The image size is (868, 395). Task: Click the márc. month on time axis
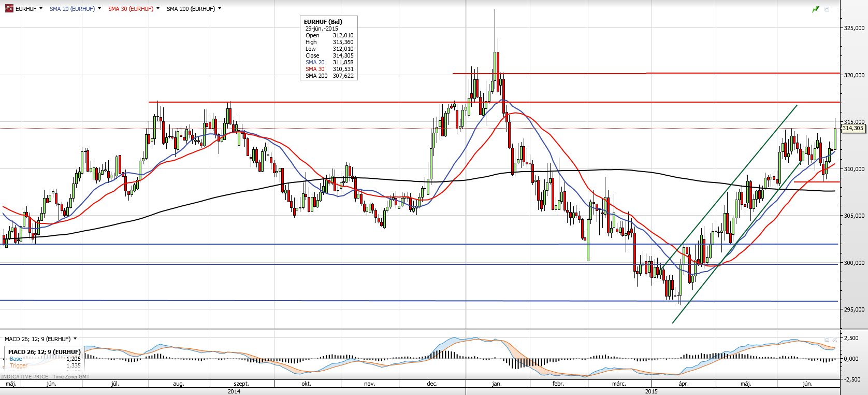[x=619, y=384]
